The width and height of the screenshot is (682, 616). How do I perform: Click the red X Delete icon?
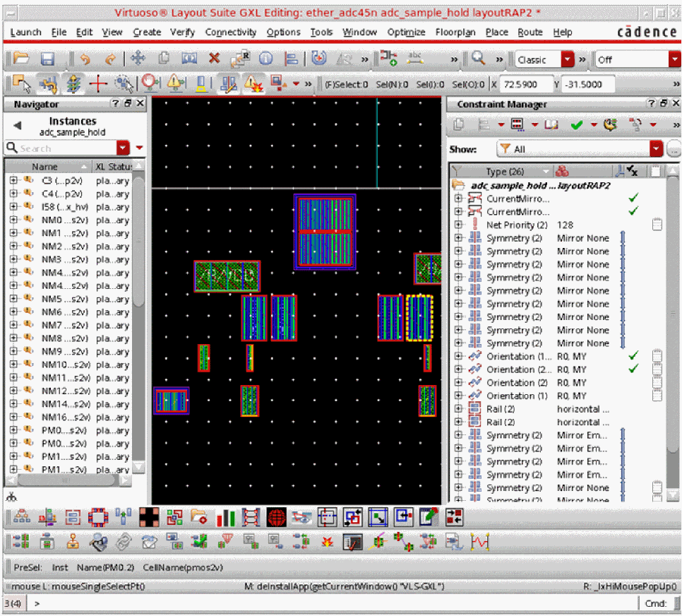214,59
